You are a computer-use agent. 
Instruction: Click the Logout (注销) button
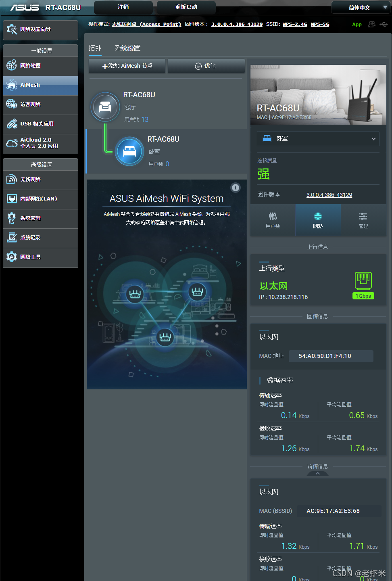123,7
